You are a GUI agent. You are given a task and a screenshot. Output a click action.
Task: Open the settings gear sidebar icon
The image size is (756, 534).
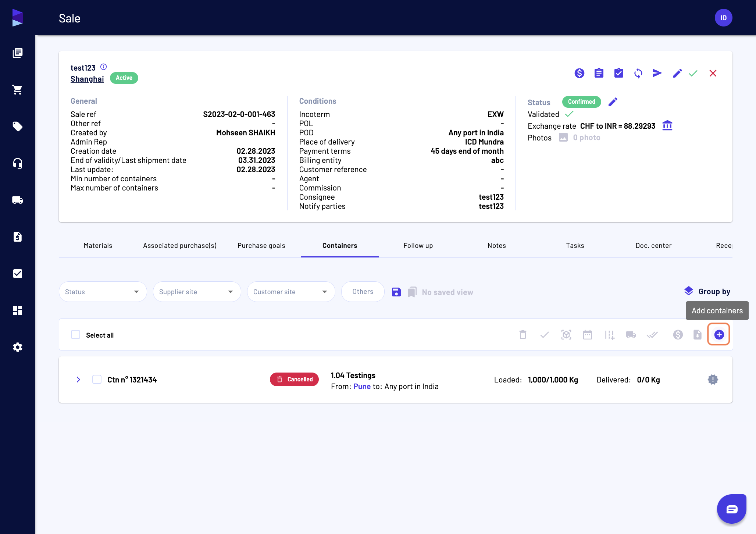pos(17,347)
